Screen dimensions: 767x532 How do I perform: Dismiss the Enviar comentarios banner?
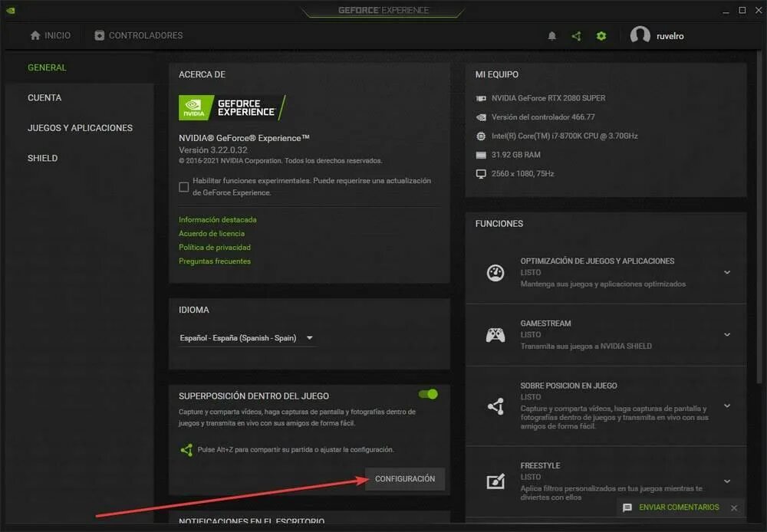(x=734, y=508)
